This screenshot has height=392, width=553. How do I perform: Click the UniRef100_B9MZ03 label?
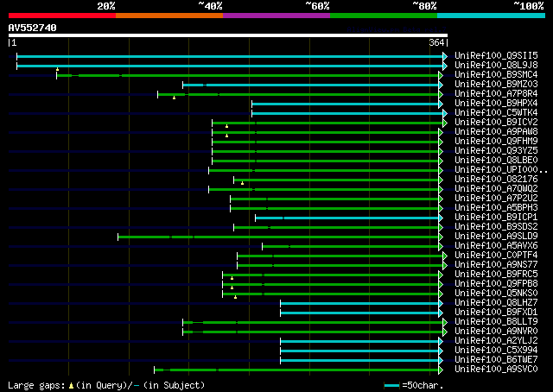[496, 85]
